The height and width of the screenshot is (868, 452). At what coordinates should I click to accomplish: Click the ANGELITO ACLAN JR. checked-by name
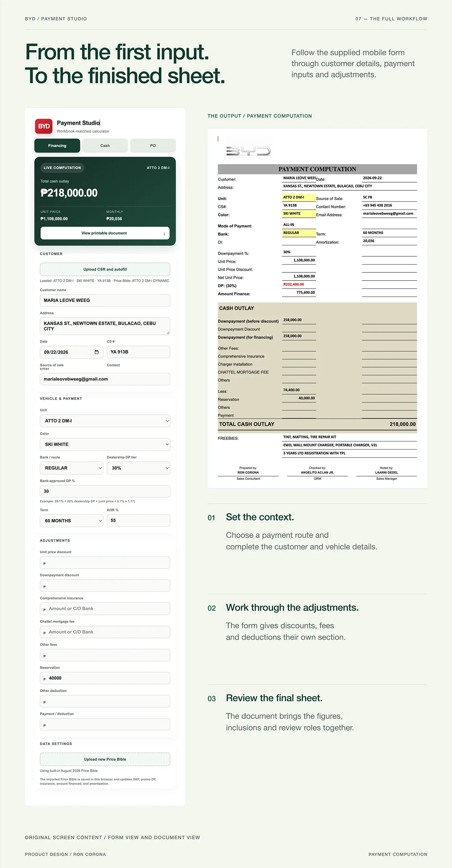[x=317, y=472]
